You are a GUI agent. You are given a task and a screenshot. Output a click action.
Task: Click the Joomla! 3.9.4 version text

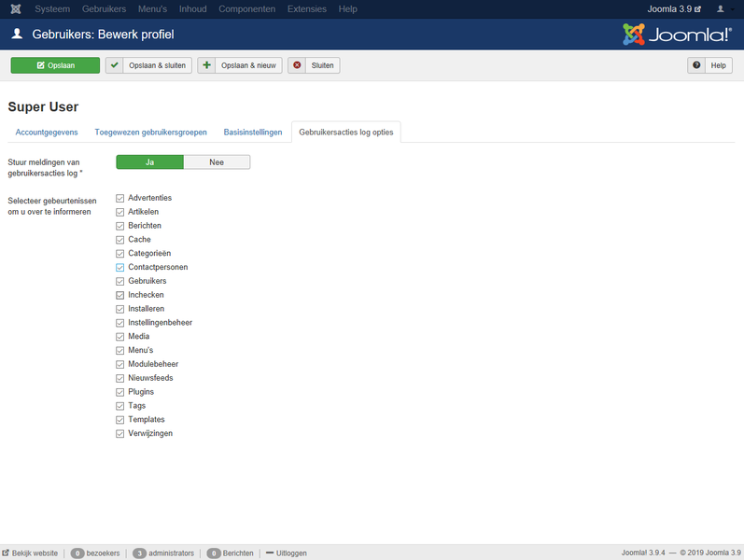click(643, 553)
